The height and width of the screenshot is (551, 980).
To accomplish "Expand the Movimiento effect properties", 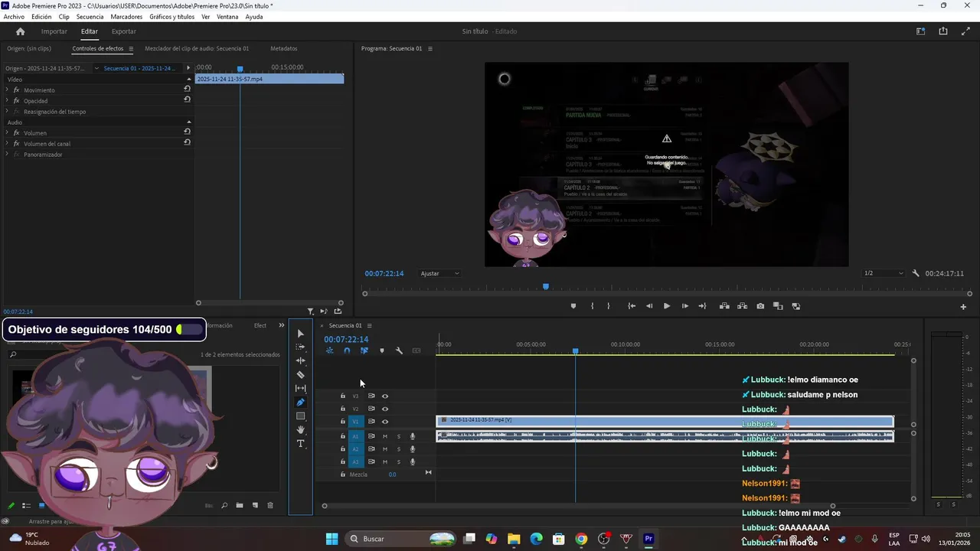I will [x=7, y=90].
